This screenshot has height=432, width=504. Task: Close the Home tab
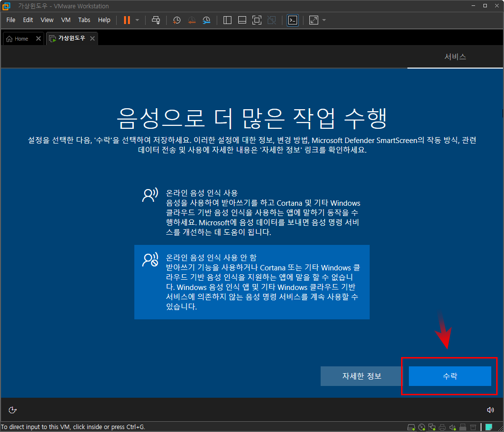point(38,39)
